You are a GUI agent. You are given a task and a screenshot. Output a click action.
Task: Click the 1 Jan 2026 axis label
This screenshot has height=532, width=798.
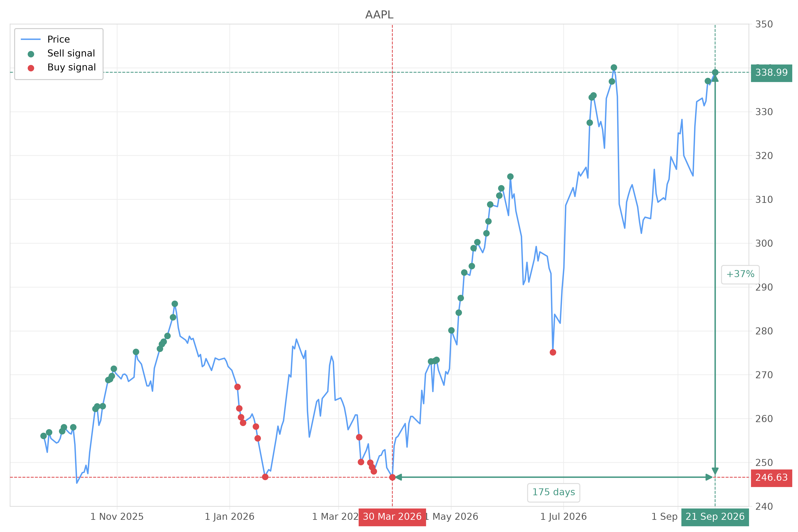coord(230,517)
